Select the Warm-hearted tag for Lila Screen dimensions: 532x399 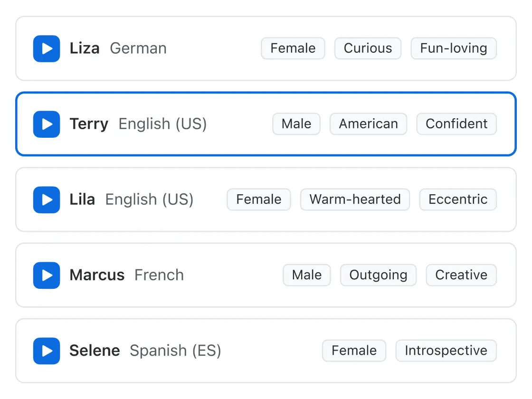(355, 199)
